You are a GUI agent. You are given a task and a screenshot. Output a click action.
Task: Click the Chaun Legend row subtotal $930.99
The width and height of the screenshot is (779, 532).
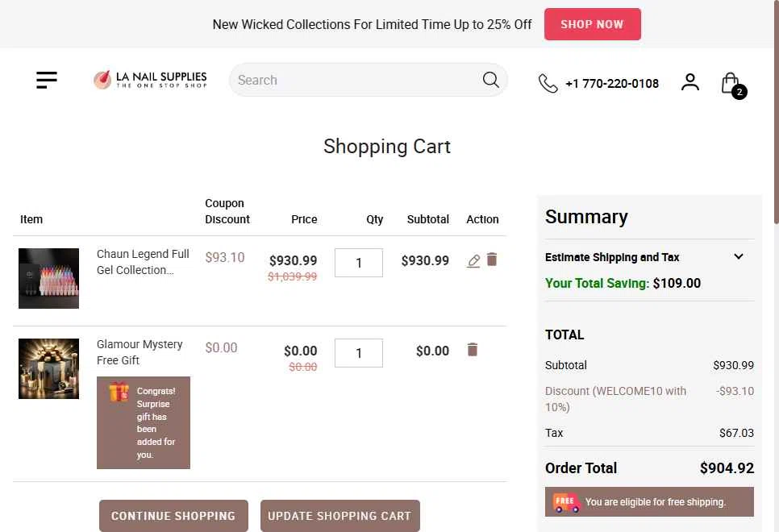(x=425, y=261)
